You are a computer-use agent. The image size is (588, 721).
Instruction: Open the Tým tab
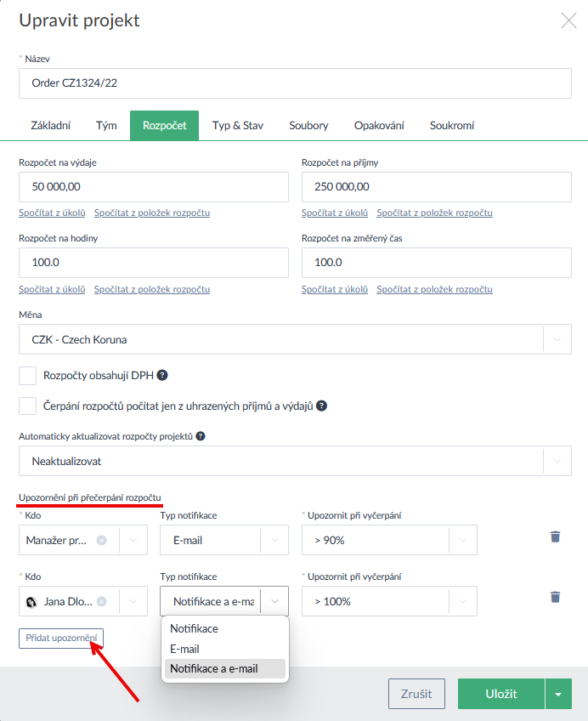click(x=106, y=125)
